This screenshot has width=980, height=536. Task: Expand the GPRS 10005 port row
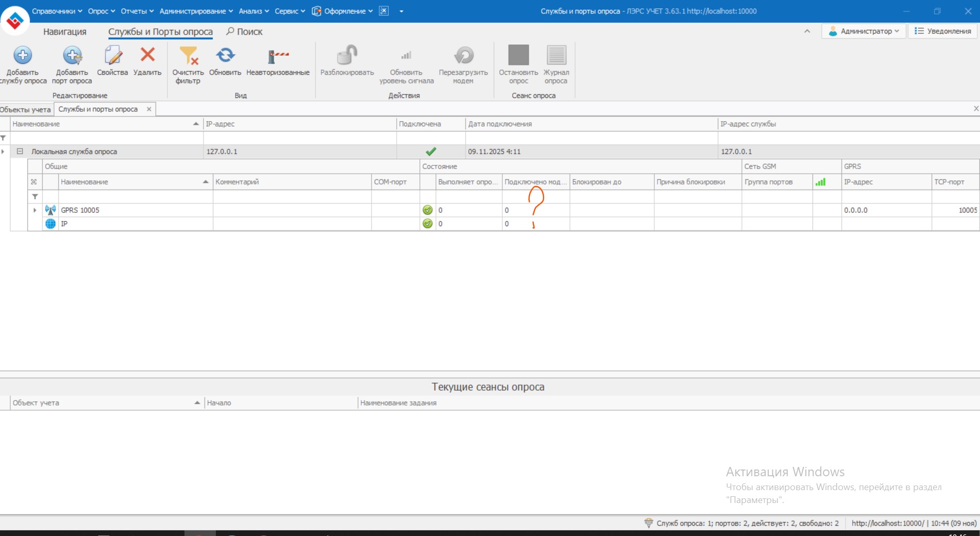point(35,210)
